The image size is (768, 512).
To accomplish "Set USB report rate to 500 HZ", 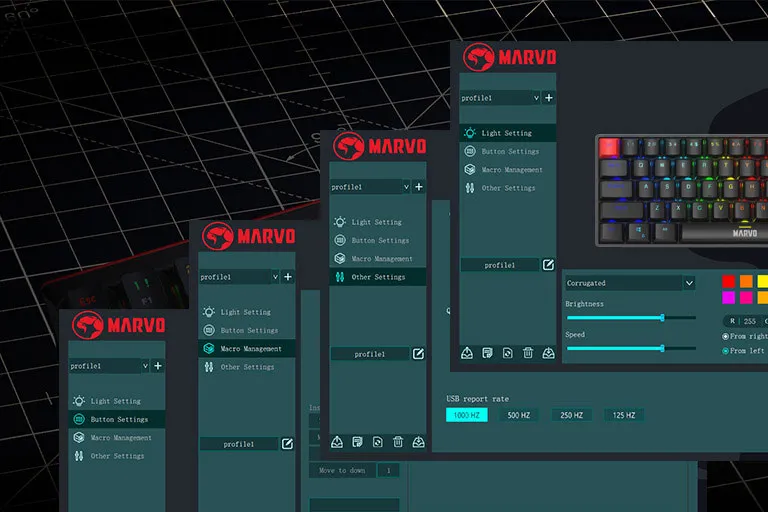I will (519, 415).
